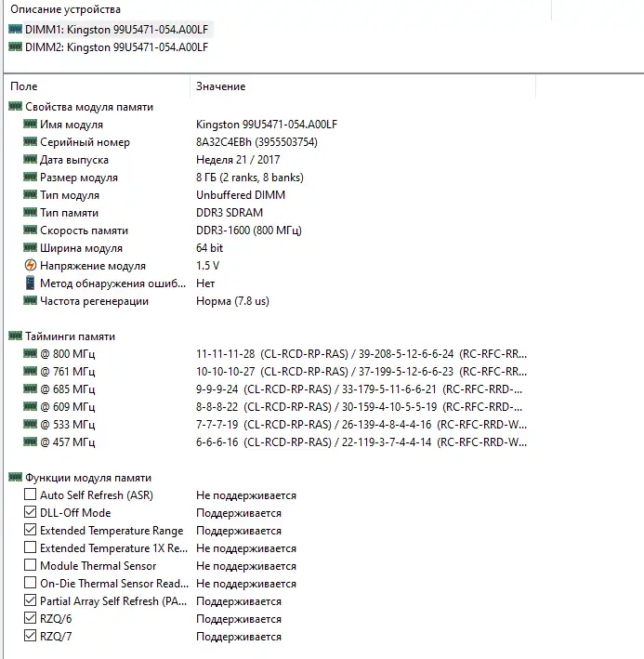Select the module name value in 'Имя модуля' row
This screenshot has width=644, height=659.
click(267, 125)
